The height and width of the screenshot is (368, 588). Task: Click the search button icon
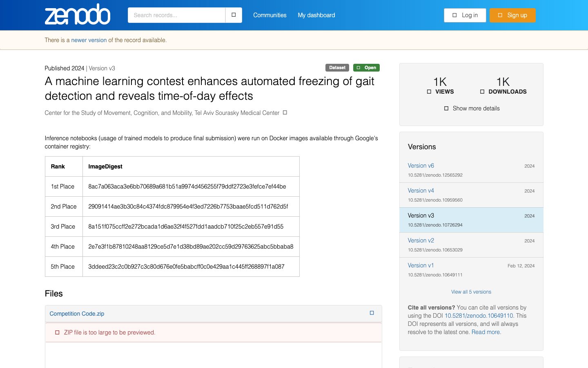point(234,15)
